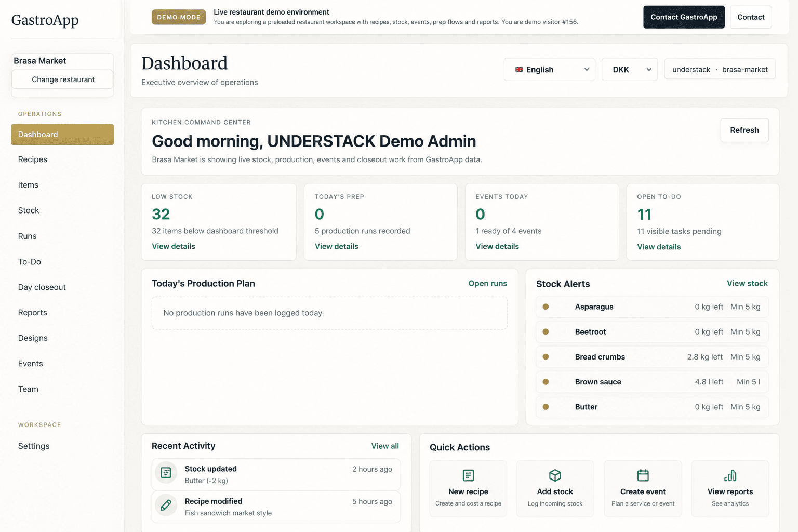Click the DEMO MODE badge
The image size is (798, 532).
[x=179, y=17]
